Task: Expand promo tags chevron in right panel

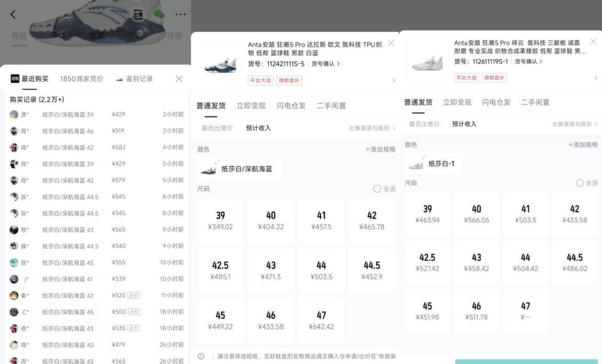Action: (596, 77)
